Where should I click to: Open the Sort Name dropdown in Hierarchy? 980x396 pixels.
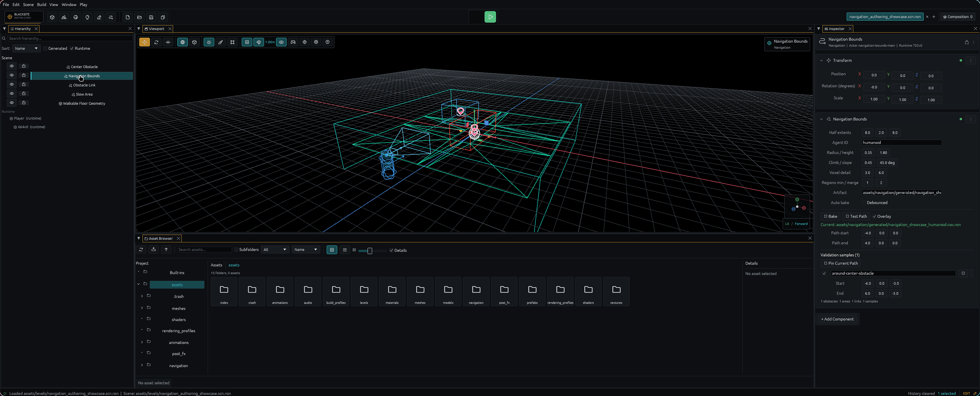point(26,49)
